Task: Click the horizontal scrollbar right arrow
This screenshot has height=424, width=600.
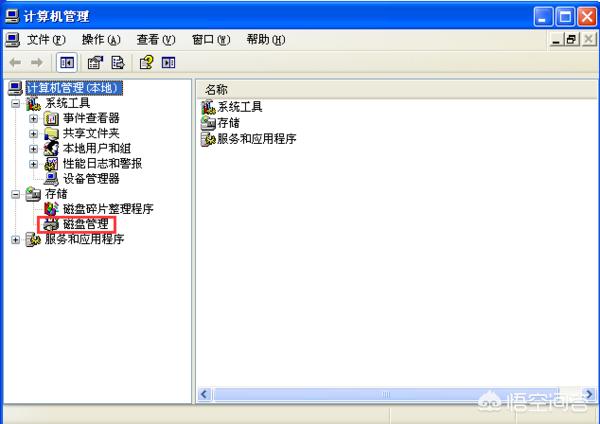Action: click(x=589, y=395)
